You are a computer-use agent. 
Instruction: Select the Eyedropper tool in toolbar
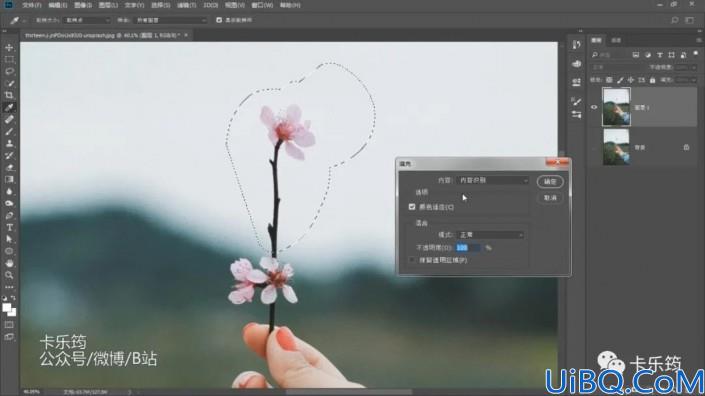pos(9,107)
